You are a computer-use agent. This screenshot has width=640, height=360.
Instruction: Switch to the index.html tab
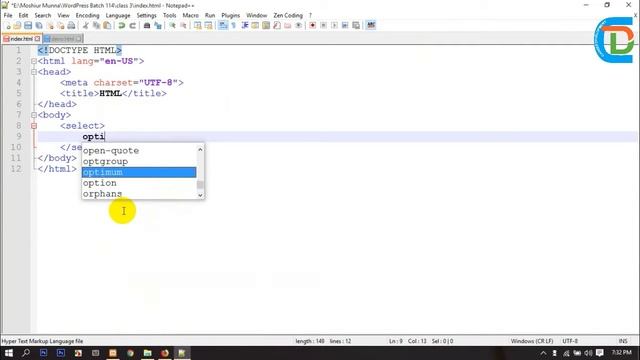click(21, 39)
